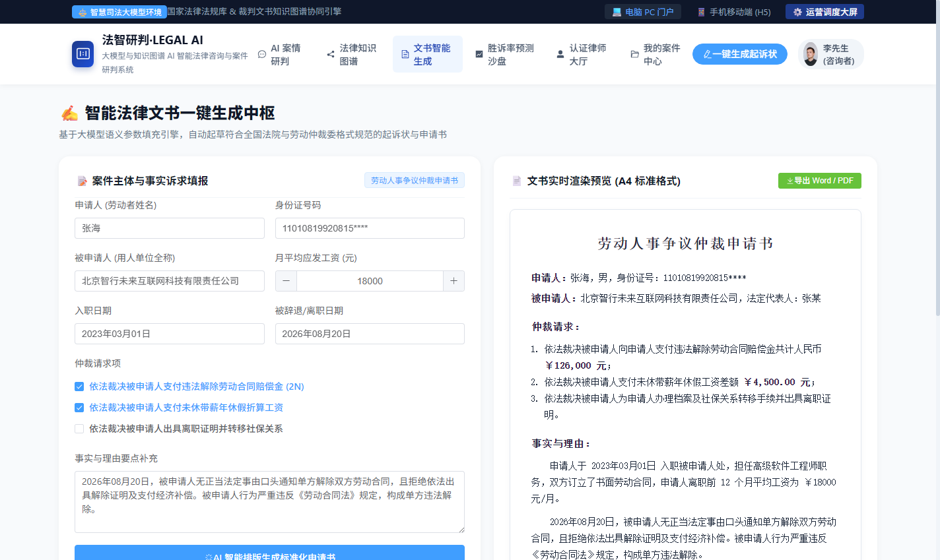
Task: Click 导出 Word / PDF button
Action: coord(819,181)
